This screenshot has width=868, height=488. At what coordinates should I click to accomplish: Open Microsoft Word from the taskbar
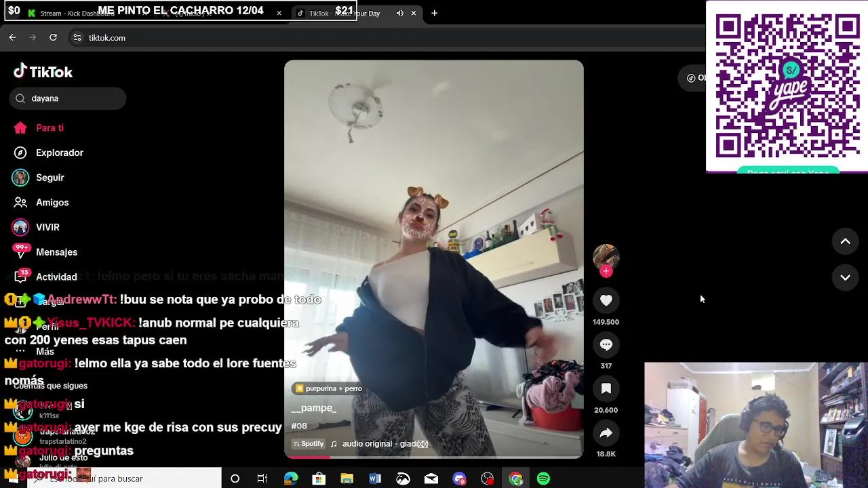375,479
